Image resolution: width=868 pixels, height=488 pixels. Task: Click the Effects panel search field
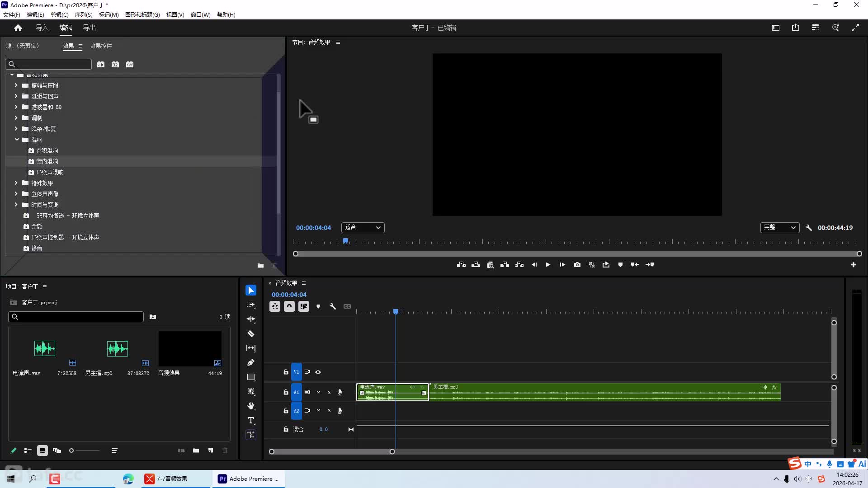tap(48, 64)
